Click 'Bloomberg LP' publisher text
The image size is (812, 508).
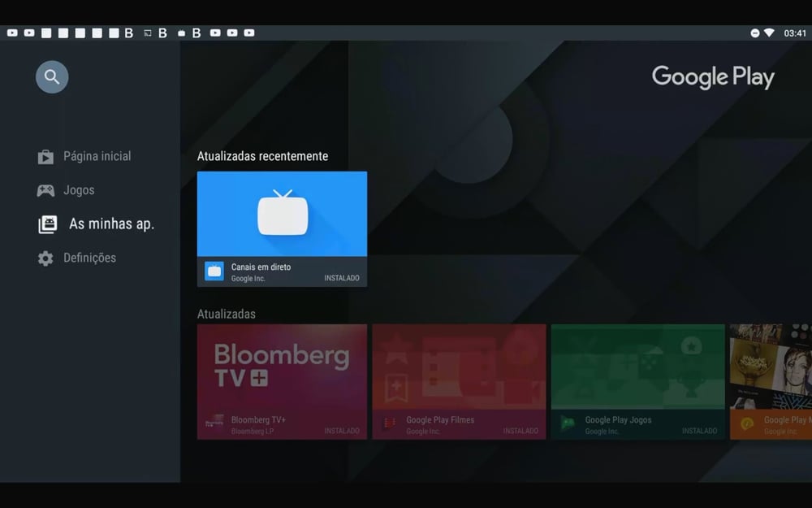pyautogui.click(x=253, y=432)
